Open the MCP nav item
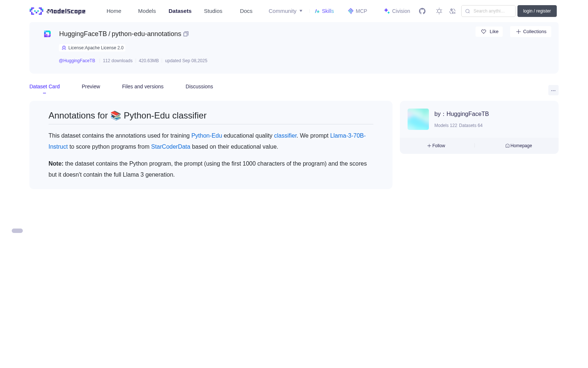588x368 pixels. pos(358,11)
